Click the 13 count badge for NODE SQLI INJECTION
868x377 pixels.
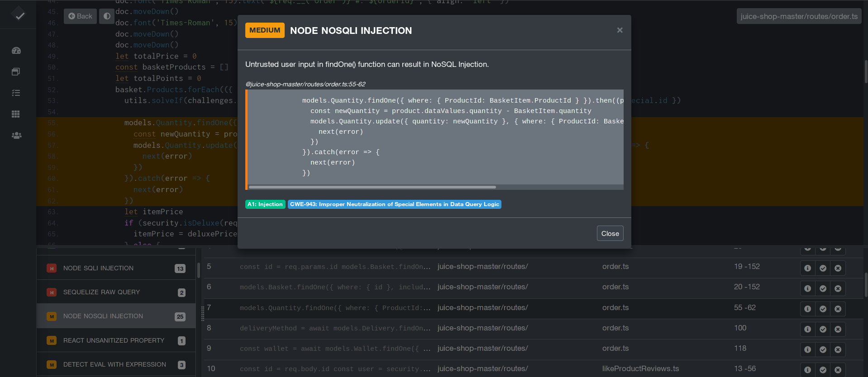click(180, 269)
